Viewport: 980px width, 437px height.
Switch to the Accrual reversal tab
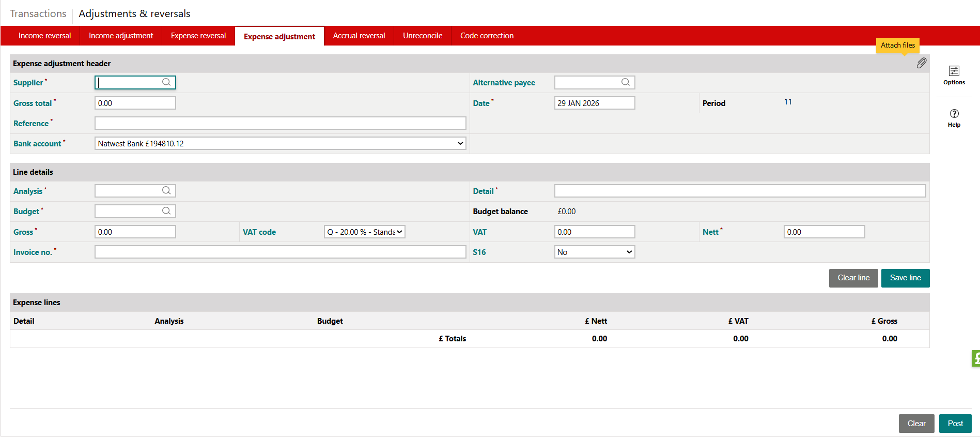pos(359,36)
